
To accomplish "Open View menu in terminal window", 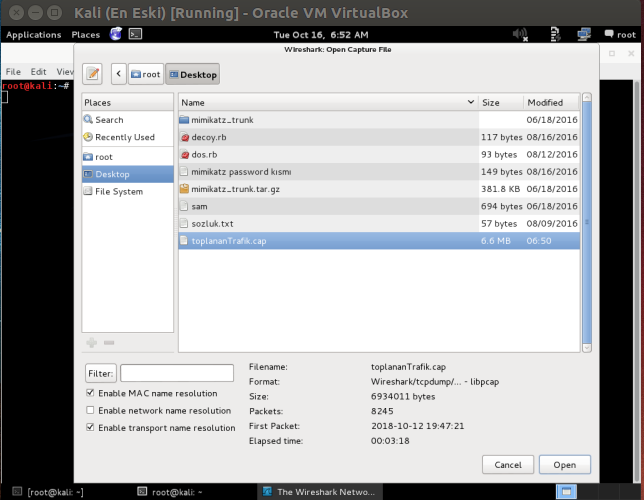I will (x=65, y=72).
